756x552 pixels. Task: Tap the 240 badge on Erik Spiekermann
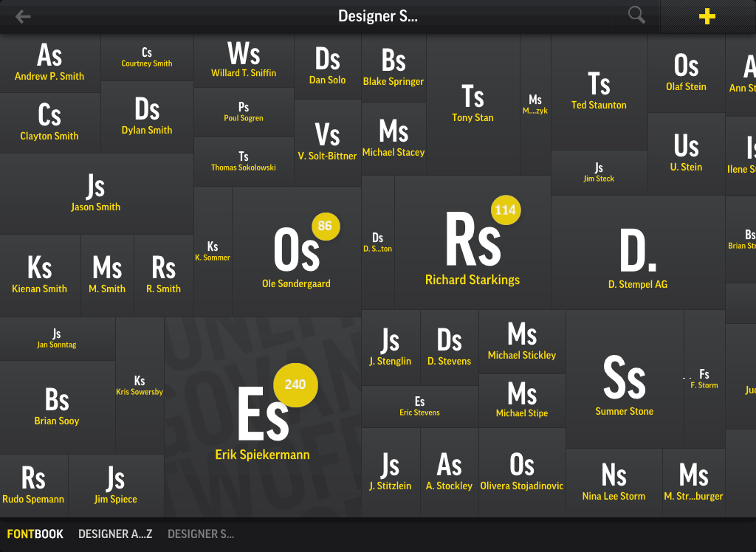[x=295, y=384]
